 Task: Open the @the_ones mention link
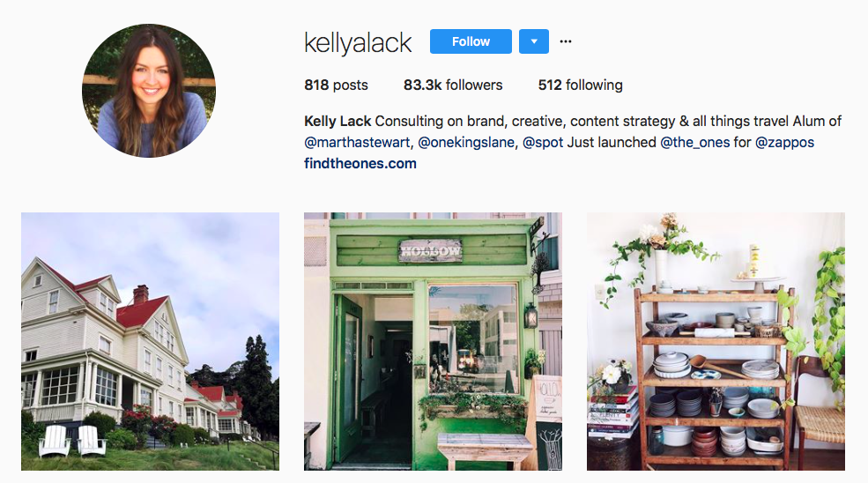point(694,143)
